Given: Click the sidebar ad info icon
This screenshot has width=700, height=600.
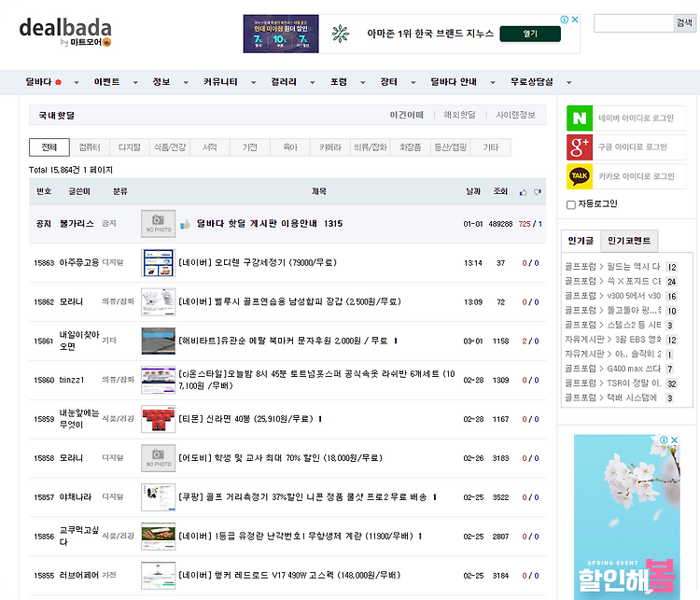Looking at the screenshot, I should [664, 440].
